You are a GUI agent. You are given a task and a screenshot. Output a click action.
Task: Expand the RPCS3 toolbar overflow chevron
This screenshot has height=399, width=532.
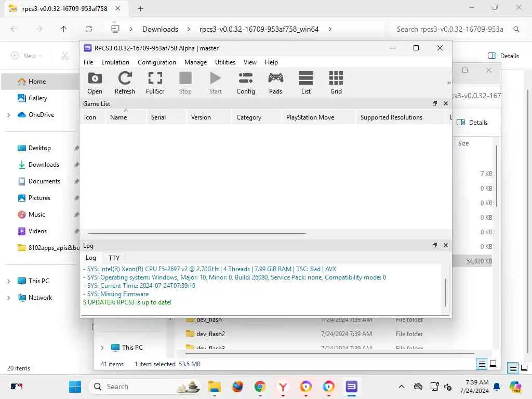coord(448,83)
